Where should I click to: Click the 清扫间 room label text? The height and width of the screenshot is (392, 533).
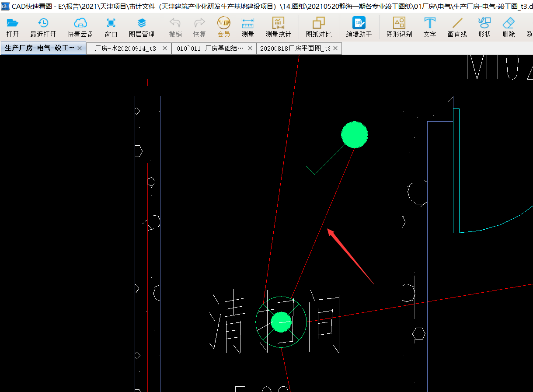[x=274, y=322]
